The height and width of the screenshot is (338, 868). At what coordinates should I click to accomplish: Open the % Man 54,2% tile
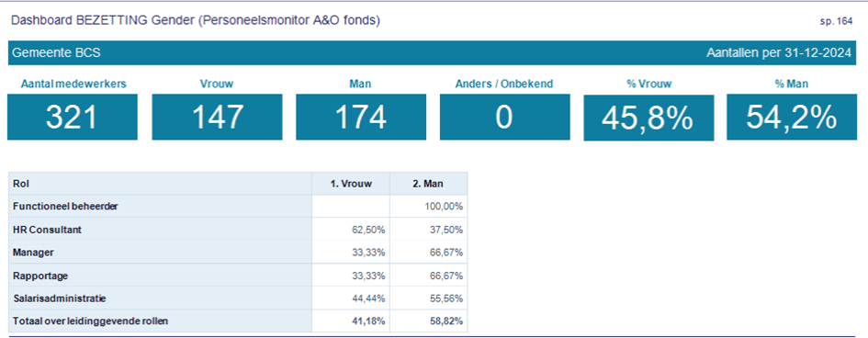point(792,117)
